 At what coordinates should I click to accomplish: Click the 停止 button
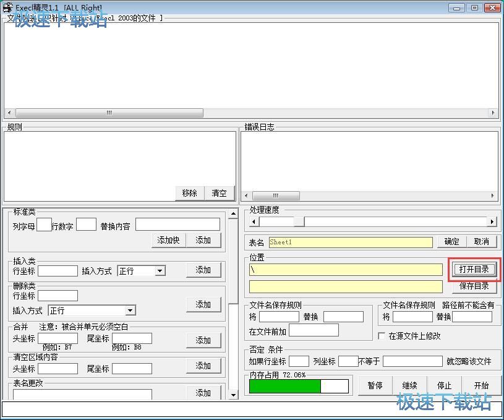pyautogui.click(x=445, y=385)
